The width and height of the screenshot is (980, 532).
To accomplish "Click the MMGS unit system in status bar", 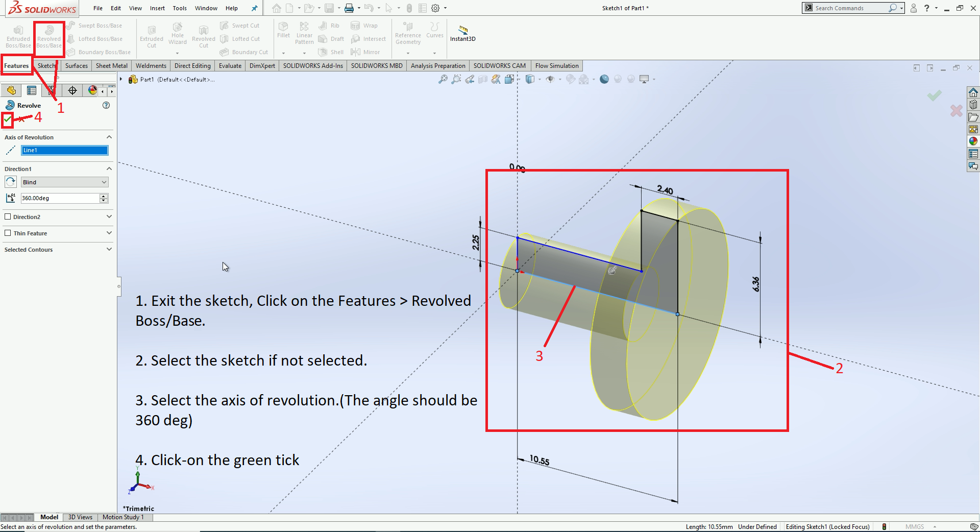I will pyautogui.click(x=915, y=527).
